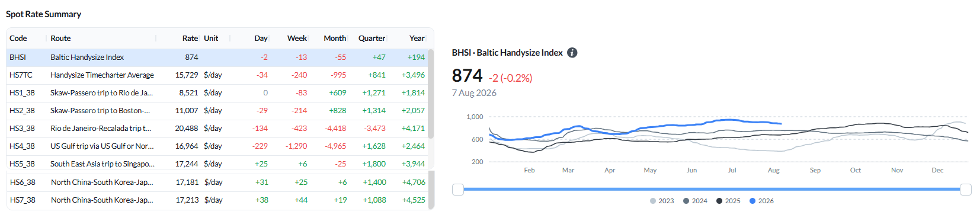Grab the left handle of the chart range slider

tap(458, 190)
